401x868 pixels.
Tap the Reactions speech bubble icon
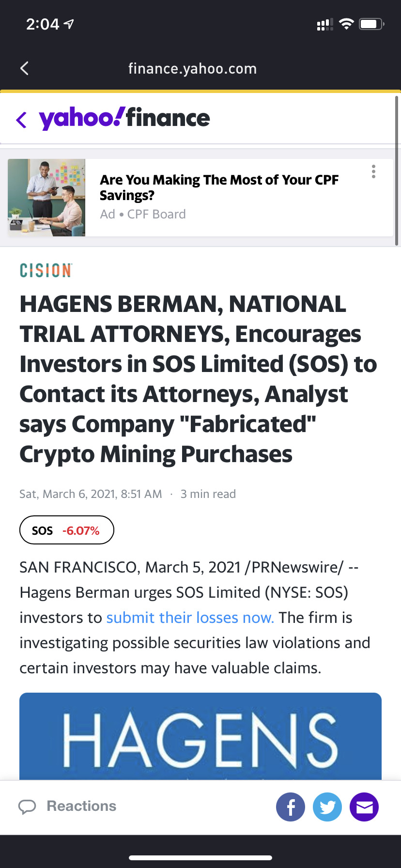click(27, 806)
